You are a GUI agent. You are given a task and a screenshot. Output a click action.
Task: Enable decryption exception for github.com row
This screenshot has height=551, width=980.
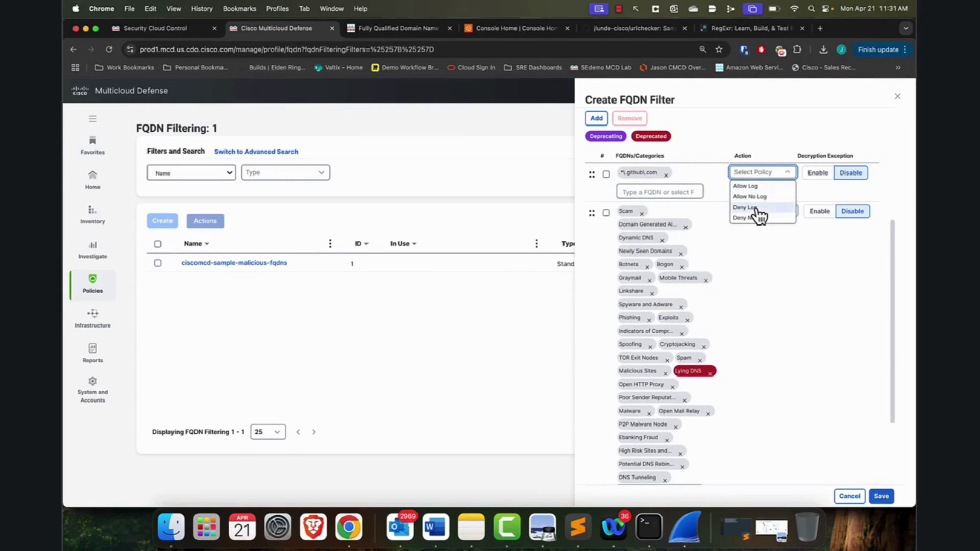[x=818, y=173]
